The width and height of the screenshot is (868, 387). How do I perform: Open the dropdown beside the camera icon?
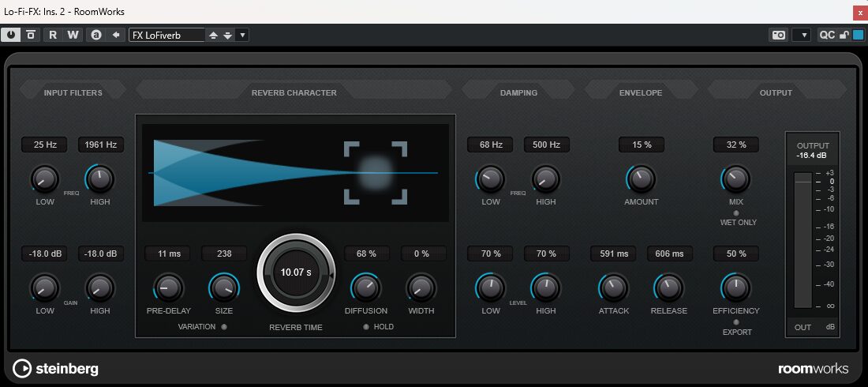click(801, 35)
